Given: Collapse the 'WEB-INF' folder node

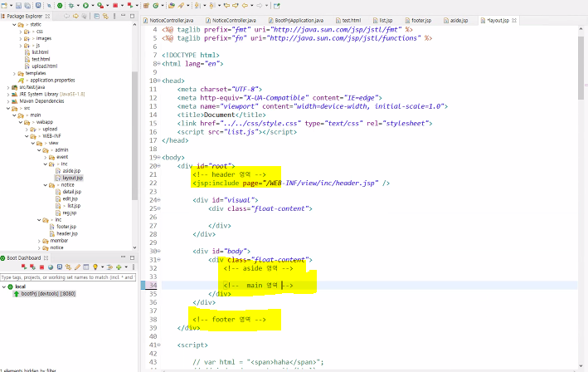Looking at the screenshot, I should (x=27, y=136).
